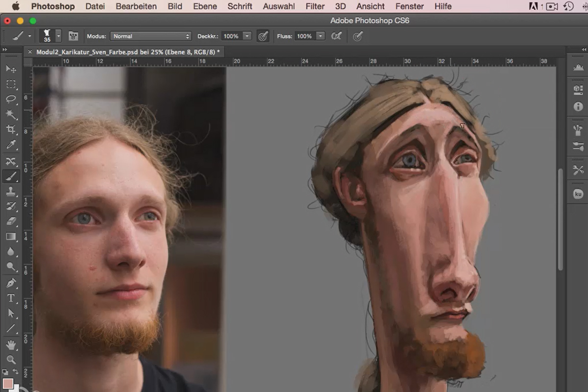Click the foreground color swatch

(x=8, y=383)
